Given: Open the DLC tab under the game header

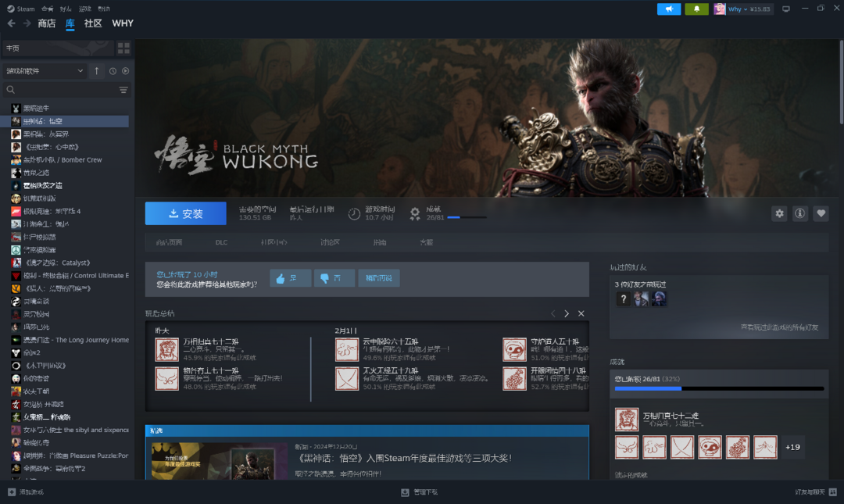Looking at the screenshot, I should click(x=221, y=243).
